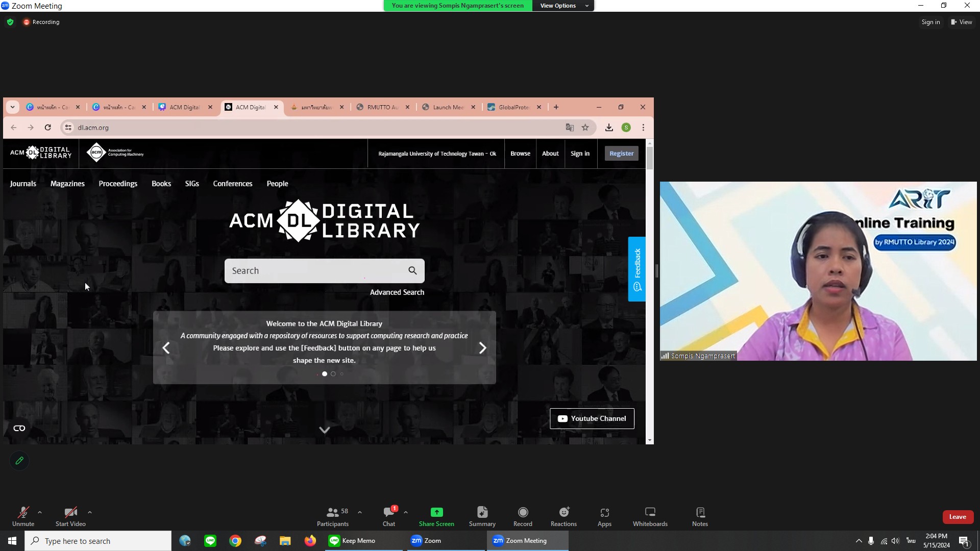This screenshot has height=551, width=980.
Task: Click the green Share Screen icon
Action: (x=436, y=512)
